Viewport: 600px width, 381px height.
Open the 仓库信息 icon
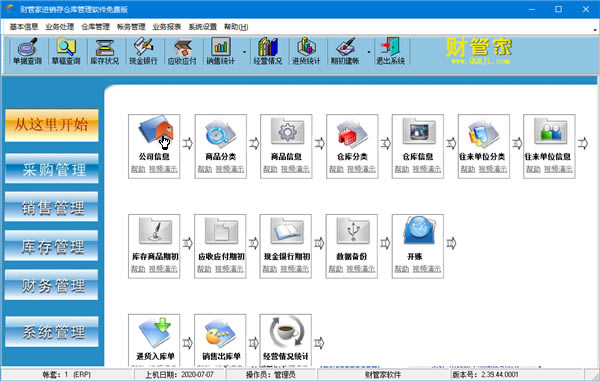(418, 132)
